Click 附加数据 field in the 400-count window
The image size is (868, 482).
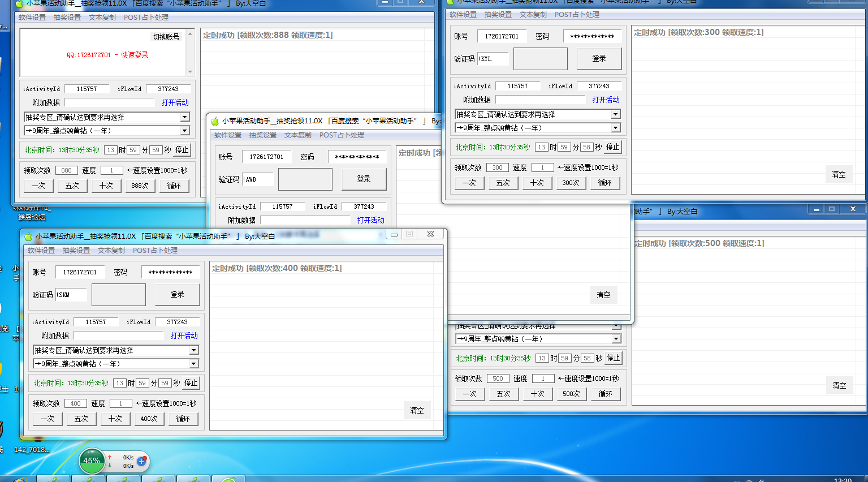pyautogui.click(x=118, y=335)
